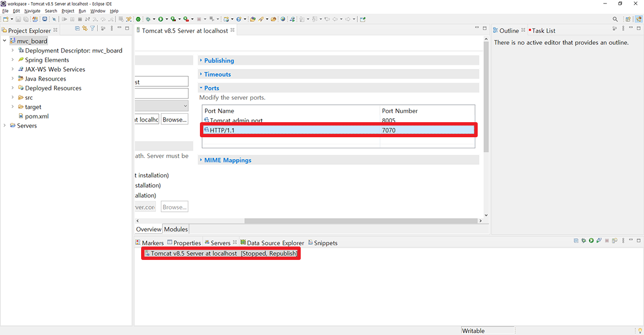Click the Back navigation arrow in toolbar
Screen dimensions: 644x335
[x=334, y=19]
